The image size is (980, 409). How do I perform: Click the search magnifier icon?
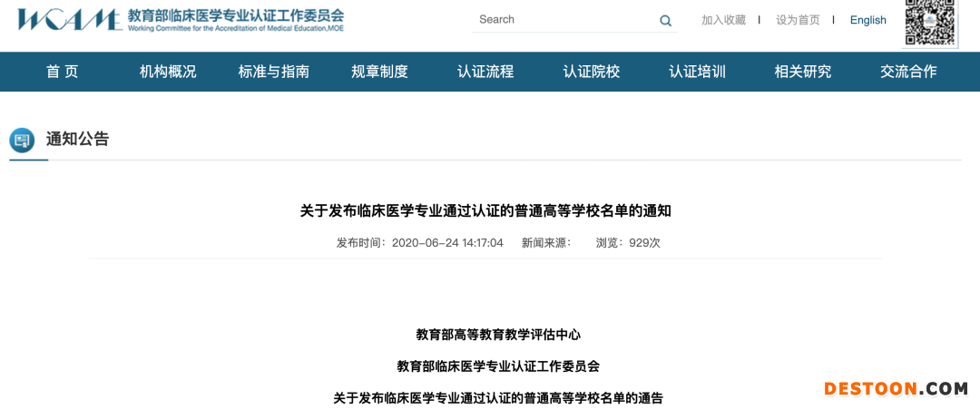pyautogui.click(x=665, y=21)
